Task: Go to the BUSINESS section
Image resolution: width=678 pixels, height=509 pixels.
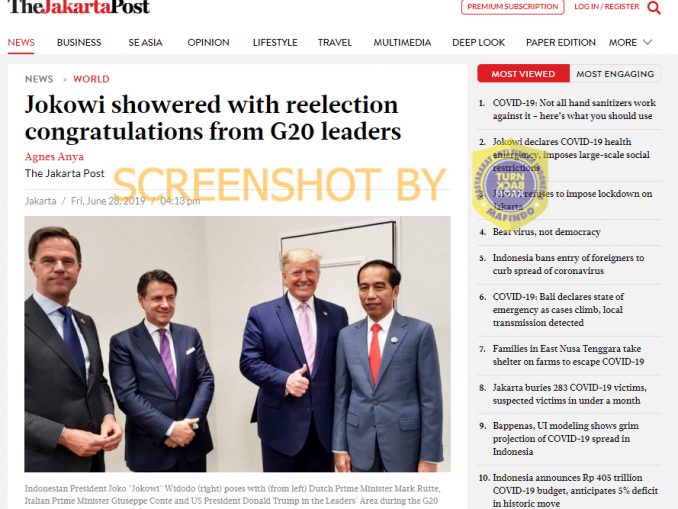Action: pos(79,42)
